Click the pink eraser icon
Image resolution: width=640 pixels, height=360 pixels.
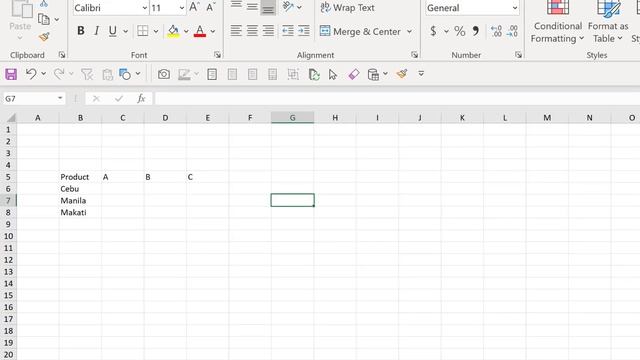tap(353, 74)
